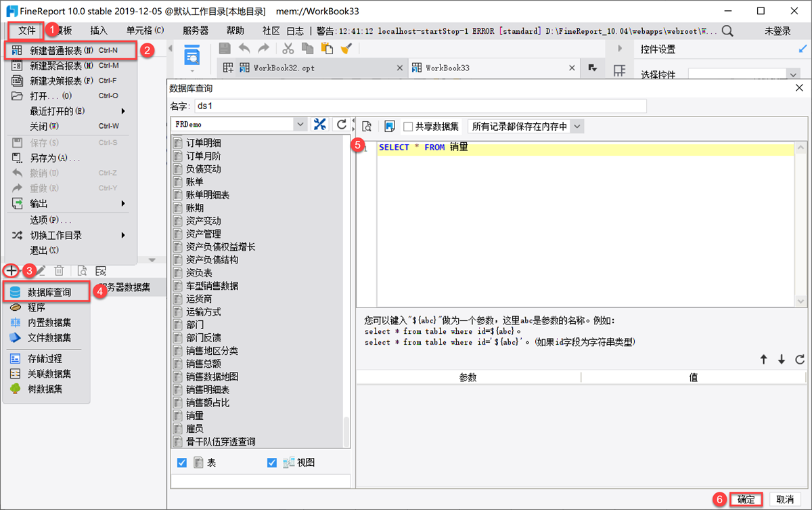This screenshot has width=812, height=510.
Task: Click the blue pin icon in 控件设置 panel
Action: point(803,49)
